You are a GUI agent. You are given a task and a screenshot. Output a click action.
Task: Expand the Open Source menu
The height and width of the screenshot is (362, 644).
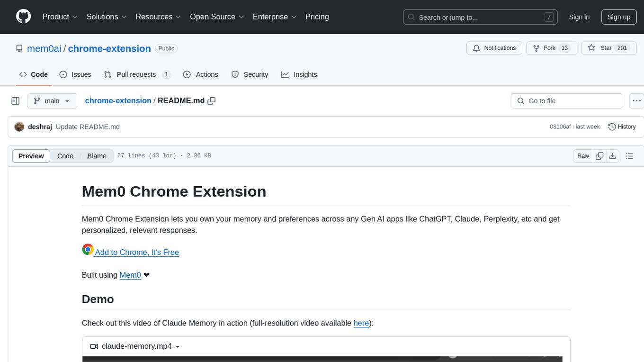click(x=217, y=17)
